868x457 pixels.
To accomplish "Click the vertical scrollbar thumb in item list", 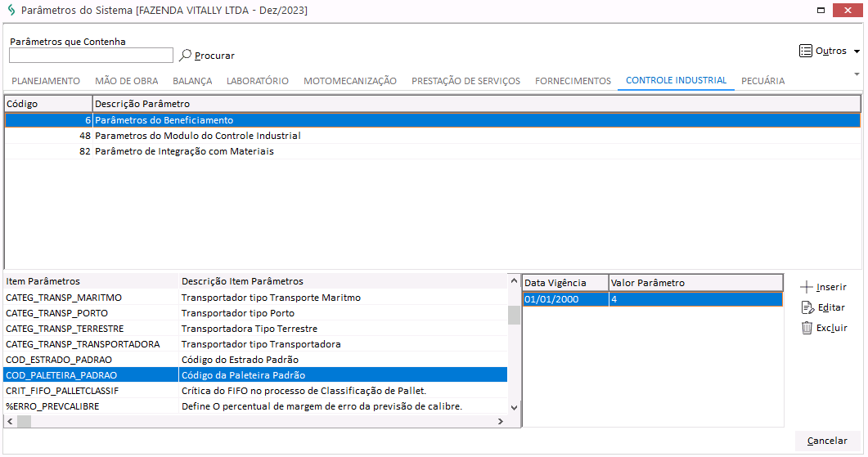I will (x=515, y=315).
